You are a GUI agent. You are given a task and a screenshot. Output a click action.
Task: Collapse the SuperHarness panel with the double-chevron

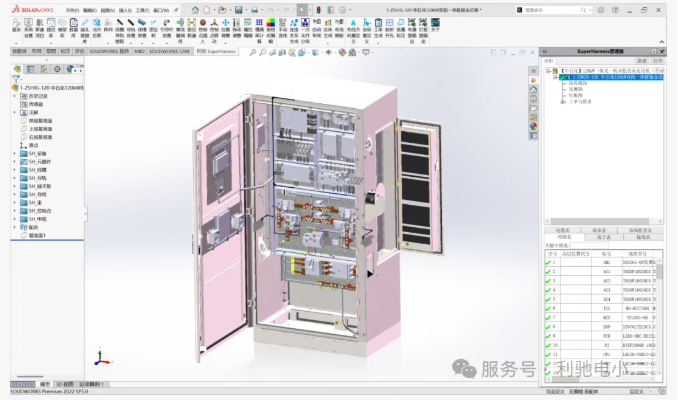pos(545,51)
